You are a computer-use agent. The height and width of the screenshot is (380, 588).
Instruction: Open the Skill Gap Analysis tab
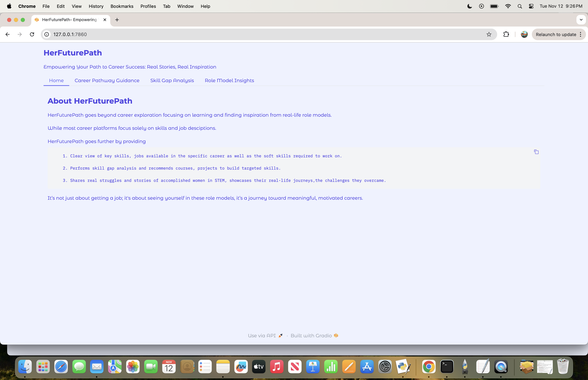(x=172, y=80)
